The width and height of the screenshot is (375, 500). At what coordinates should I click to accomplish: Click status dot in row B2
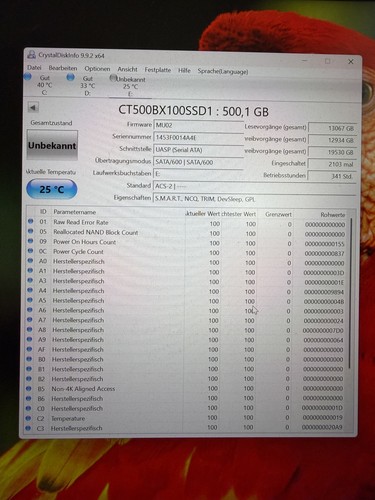[28, 378]
